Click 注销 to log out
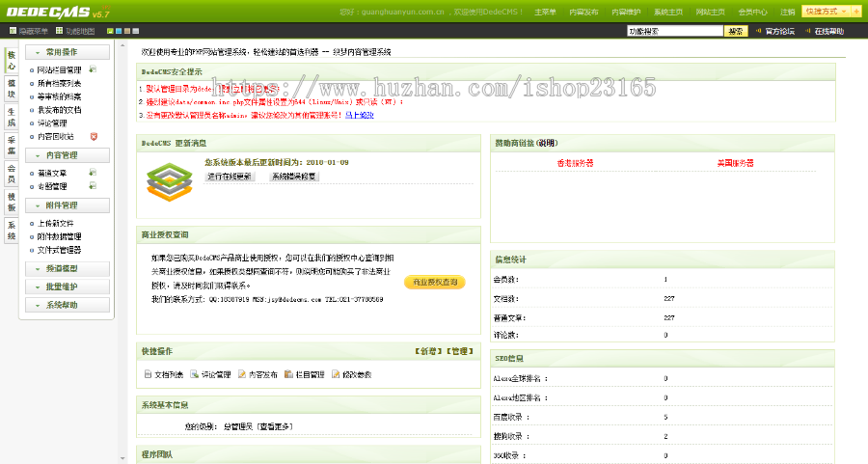The width and height of the screenshot is (868, 464). click(x=787, y=13)
